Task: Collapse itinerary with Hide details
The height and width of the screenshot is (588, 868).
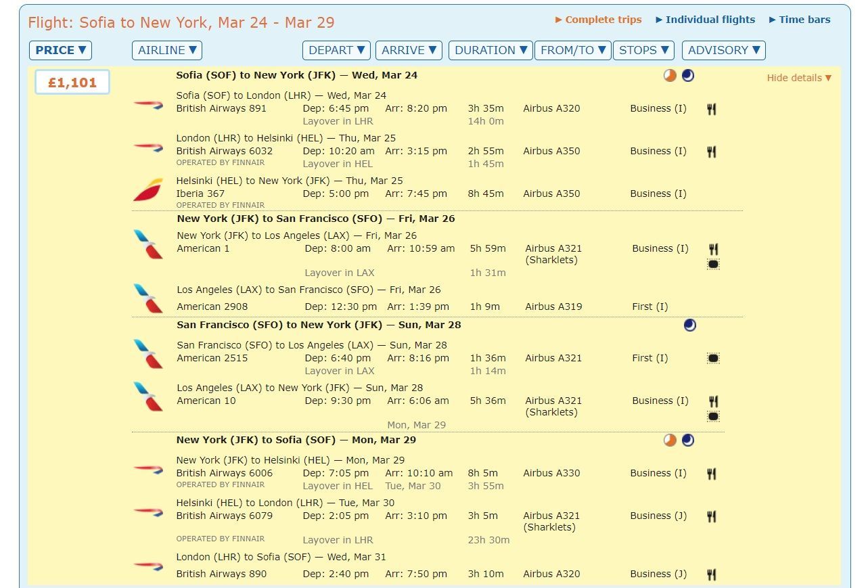Action: 799,78
